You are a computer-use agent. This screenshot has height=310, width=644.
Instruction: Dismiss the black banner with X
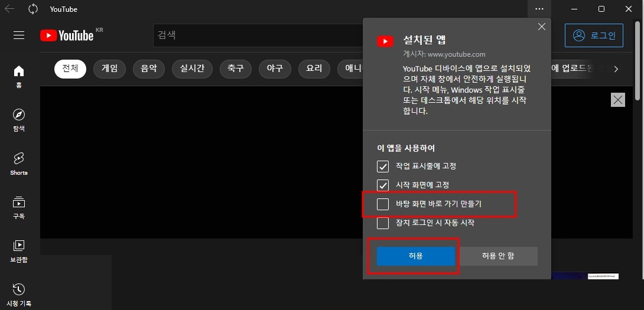618,100
